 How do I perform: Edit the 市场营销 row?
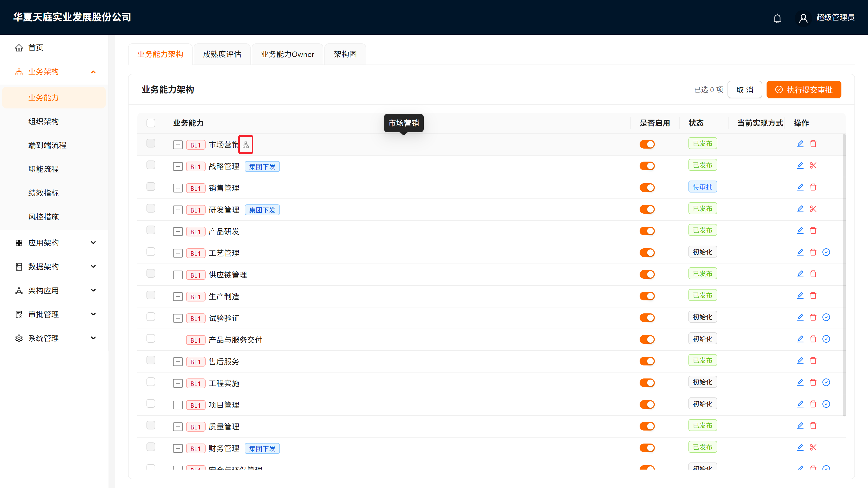coord(800,144)
